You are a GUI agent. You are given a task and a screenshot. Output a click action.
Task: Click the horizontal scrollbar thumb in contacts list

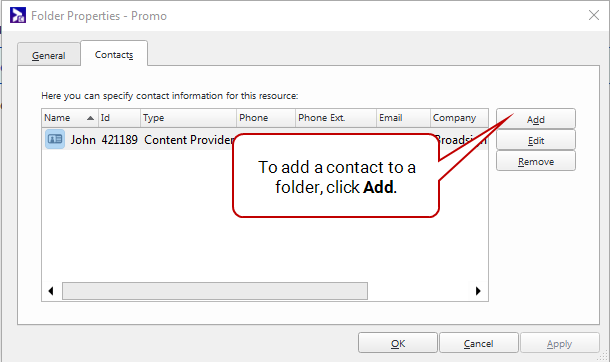click(215, 291)
